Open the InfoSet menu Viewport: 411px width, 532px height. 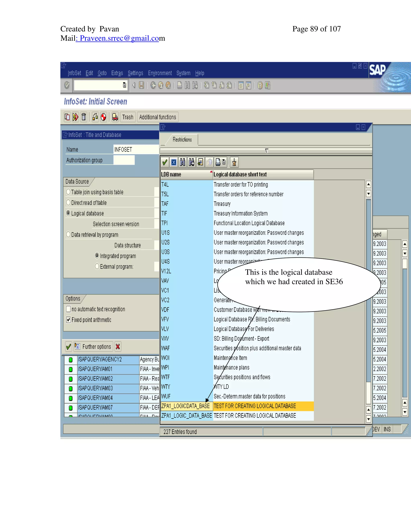74,73
